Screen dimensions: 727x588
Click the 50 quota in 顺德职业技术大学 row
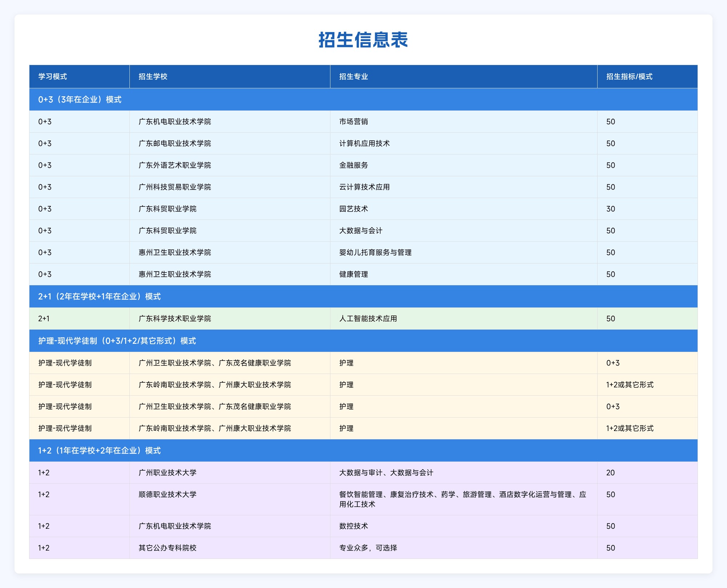pos(647,499)
